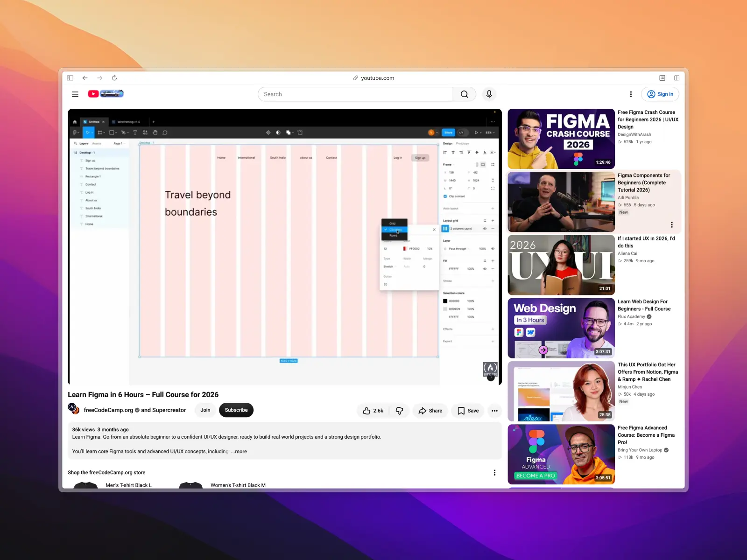This screenshot has height=560, width=747.
Task: Start voice search with microphone icon
Action: pos(489,94)
